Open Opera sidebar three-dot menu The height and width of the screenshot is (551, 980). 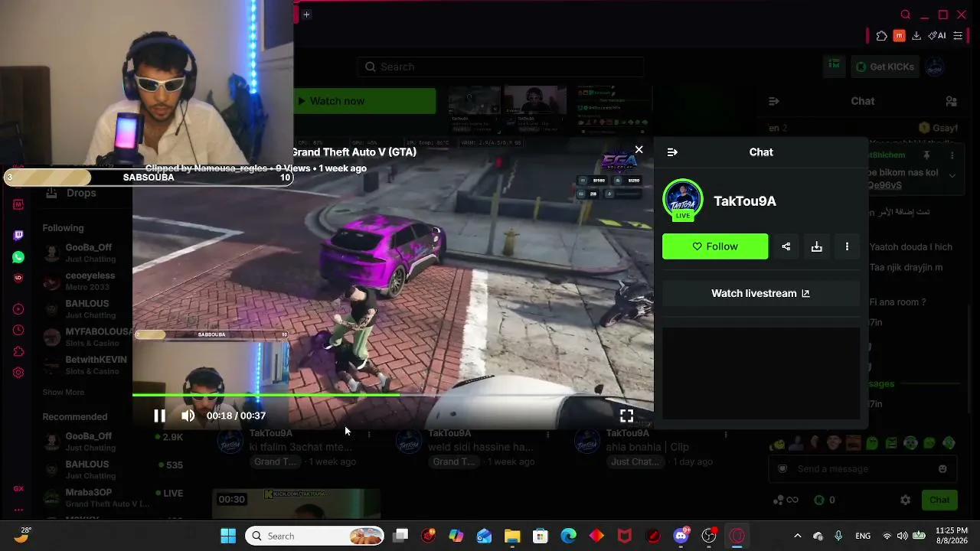pyautogui.click(x=18, y=510)
